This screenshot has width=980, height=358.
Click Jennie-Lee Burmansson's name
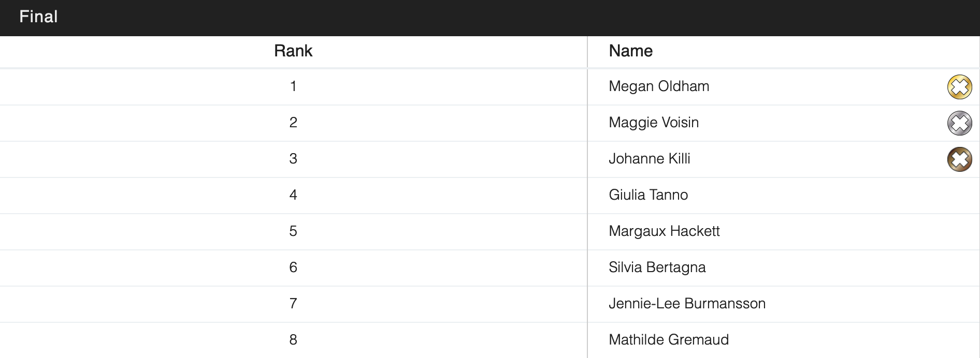[x=687, y=304]
